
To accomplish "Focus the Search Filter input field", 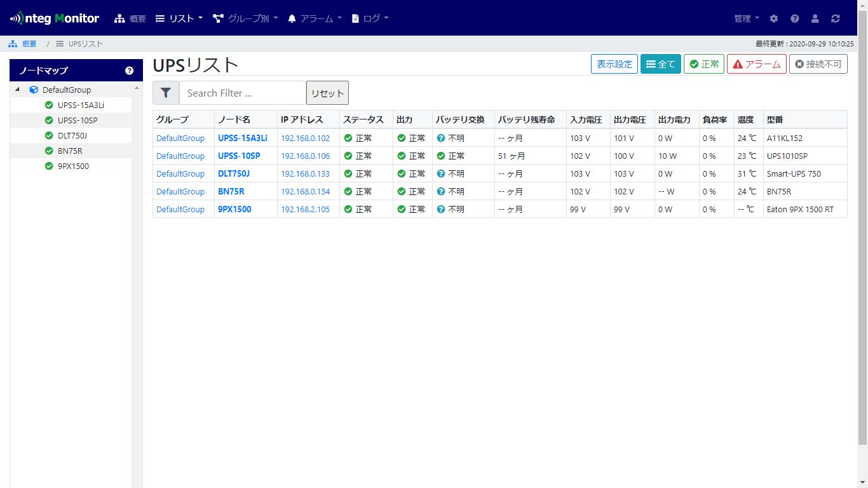I will click(243, 93).
